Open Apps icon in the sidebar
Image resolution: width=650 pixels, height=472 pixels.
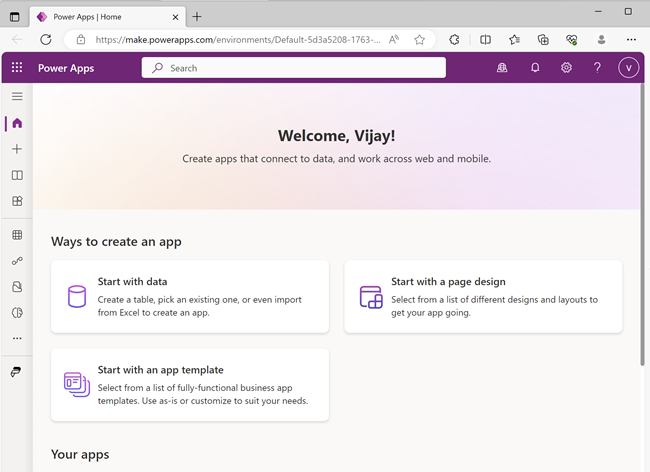coord(17,201)
